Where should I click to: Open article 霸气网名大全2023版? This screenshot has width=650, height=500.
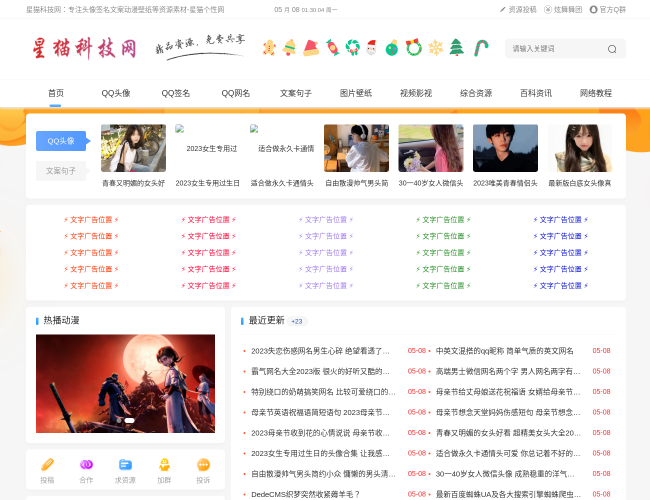(x=320, y=371)
